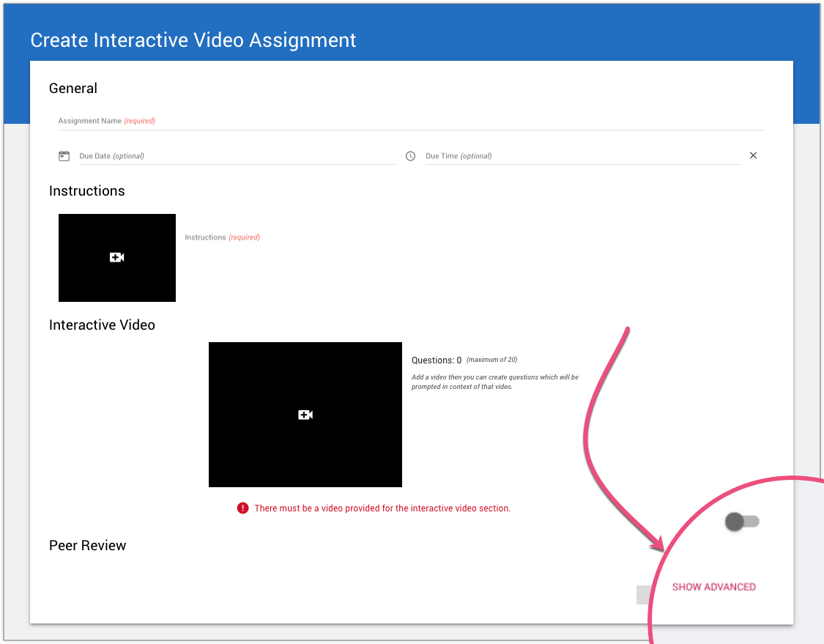The width and height of the screenshot is (824, 644).
Task: Click the 'There must be a video provided' error message
Action: pos(382,508)
